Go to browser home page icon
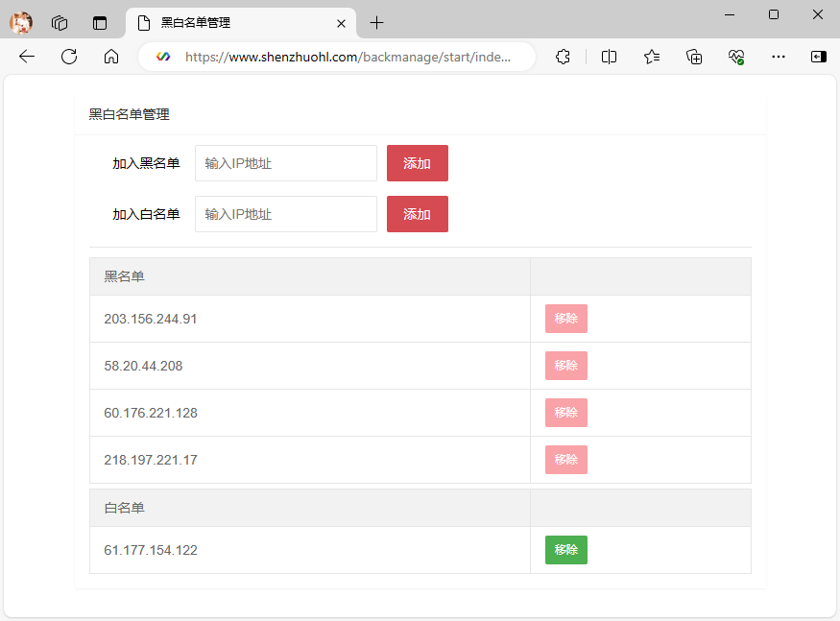The width and height of the screenshot is (840, 621). pyautogui.click(x=111, y=57)
